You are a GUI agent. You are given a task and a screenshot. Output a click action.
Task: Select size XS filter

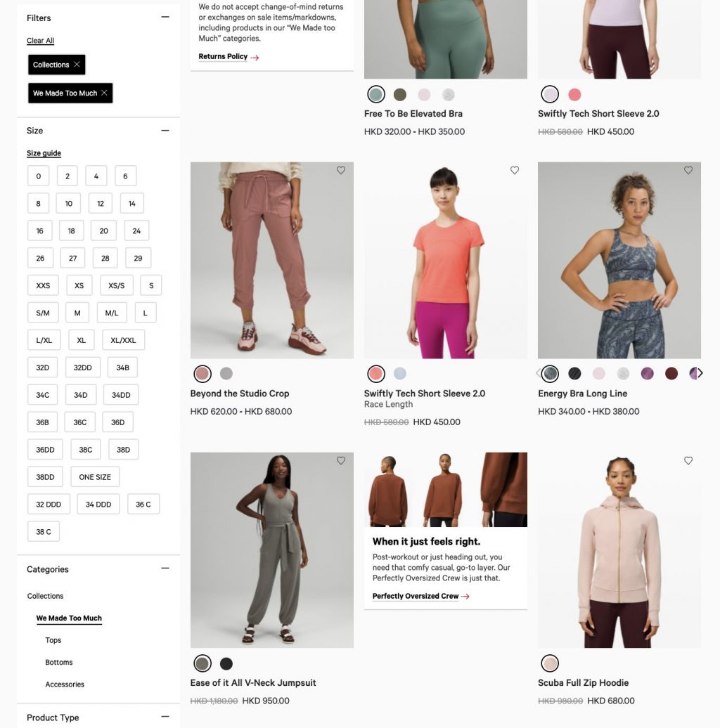79,285
